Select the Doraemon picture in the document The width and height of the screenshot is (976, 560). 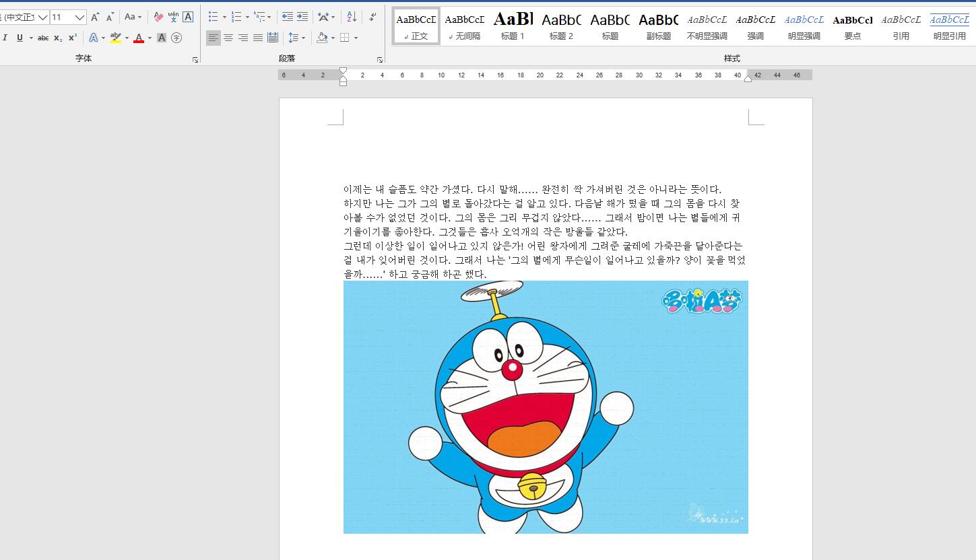[x=546, y=407]
